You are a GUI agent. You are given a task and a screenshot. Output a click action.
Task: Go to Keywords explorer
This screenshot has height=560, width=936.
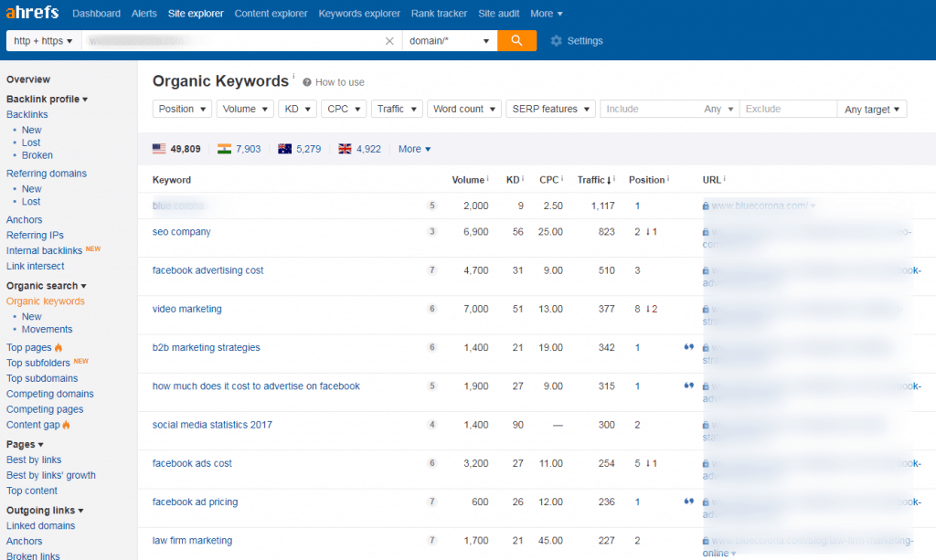point(359,13)
